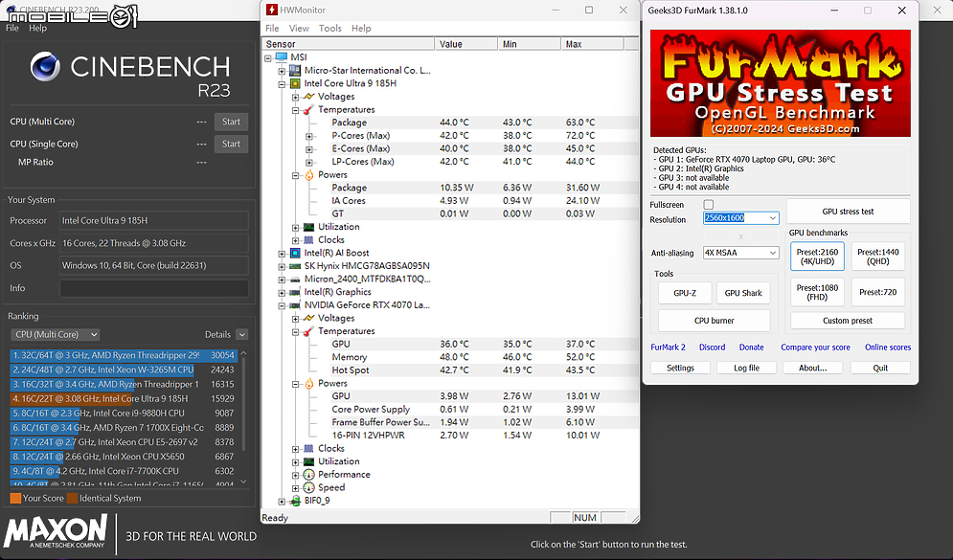Click the BIF0_9 battery icon

(x=295, y=501)
